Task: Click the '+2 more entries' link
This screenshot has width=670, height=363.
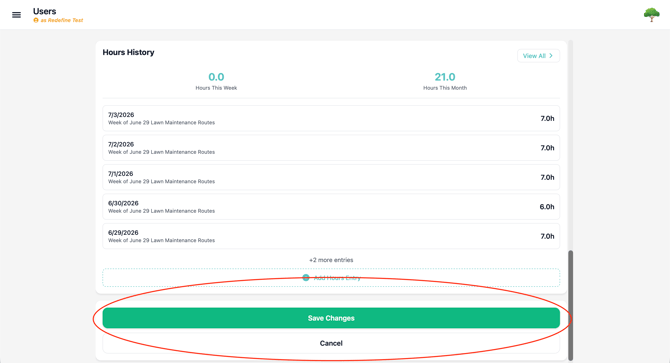Action: (x=331, y=260)
